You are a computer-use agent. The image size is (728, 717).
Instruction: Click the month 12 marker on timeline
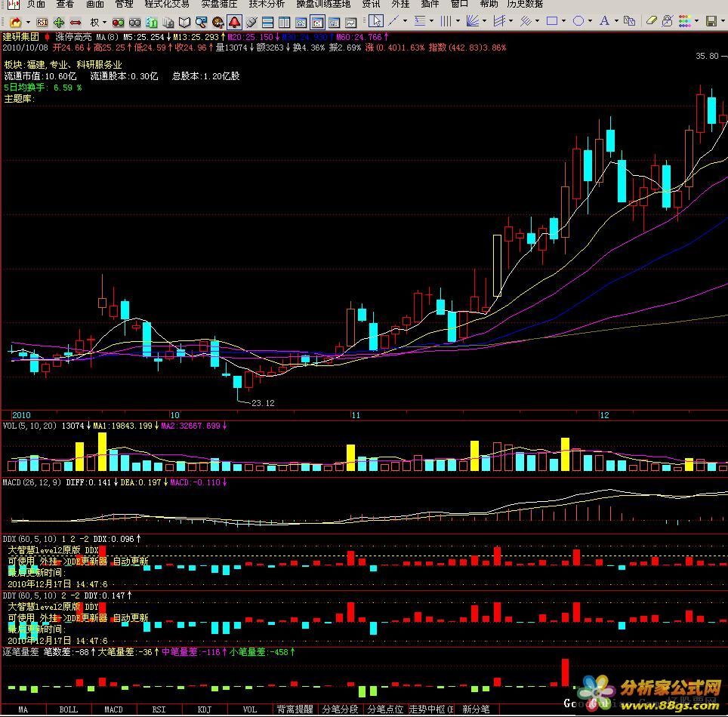(x=604, y=415)
